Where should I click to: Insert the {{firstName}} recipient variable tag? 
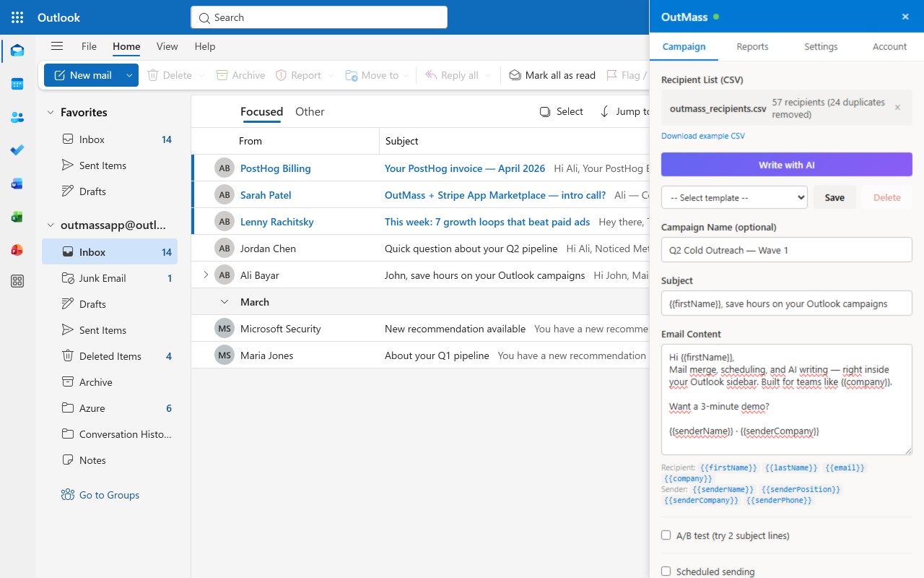[x=728, y=467]
